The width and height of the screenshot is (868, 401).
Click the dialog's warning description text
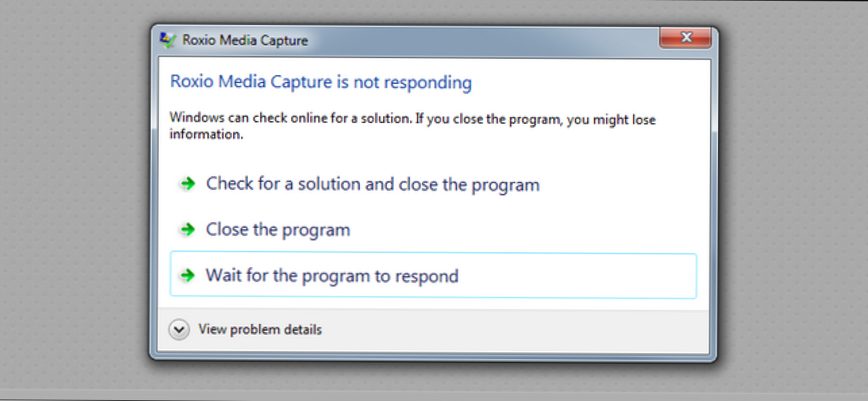pyautogui.click(x=412, y=126)
